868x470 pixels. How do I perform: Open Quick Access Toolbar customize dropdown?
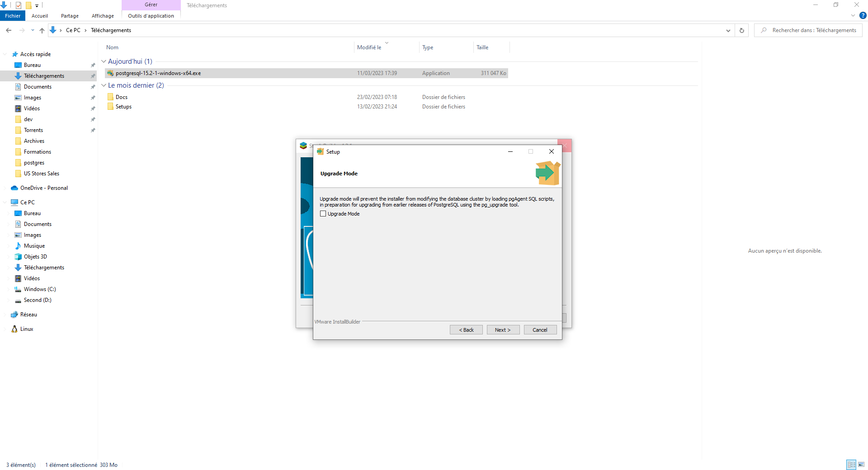point(37,5)
